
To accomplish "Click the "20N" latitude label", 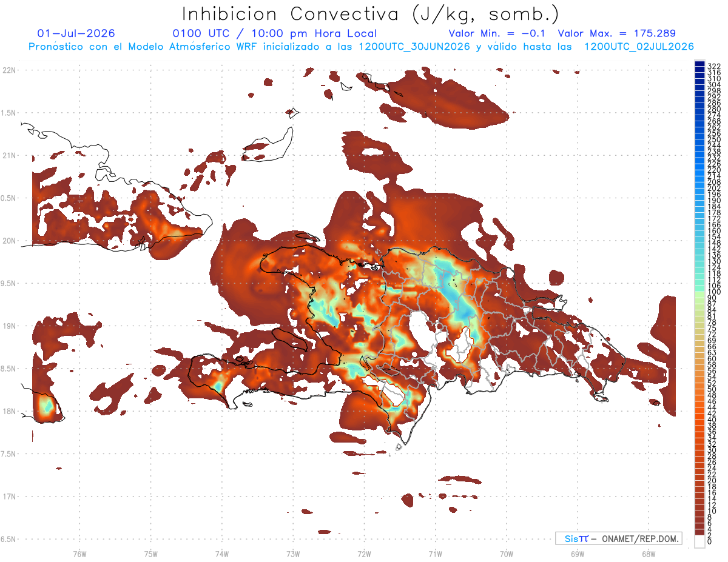I will [9, 241].
